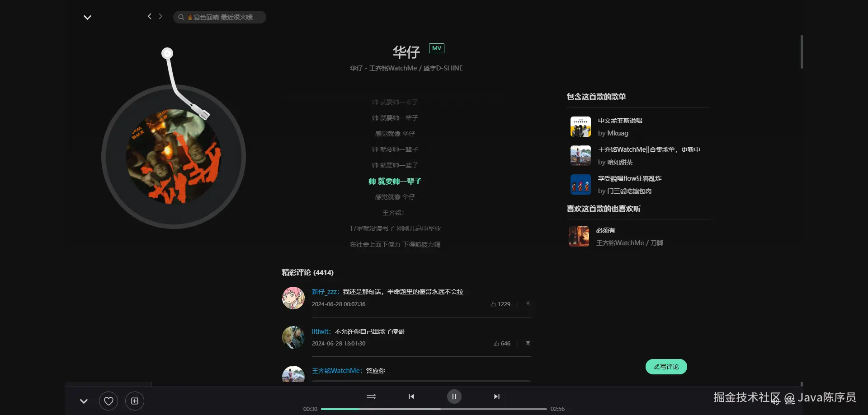Click the spinning album cover disc

pyautogui.click(x=174, y=157)
